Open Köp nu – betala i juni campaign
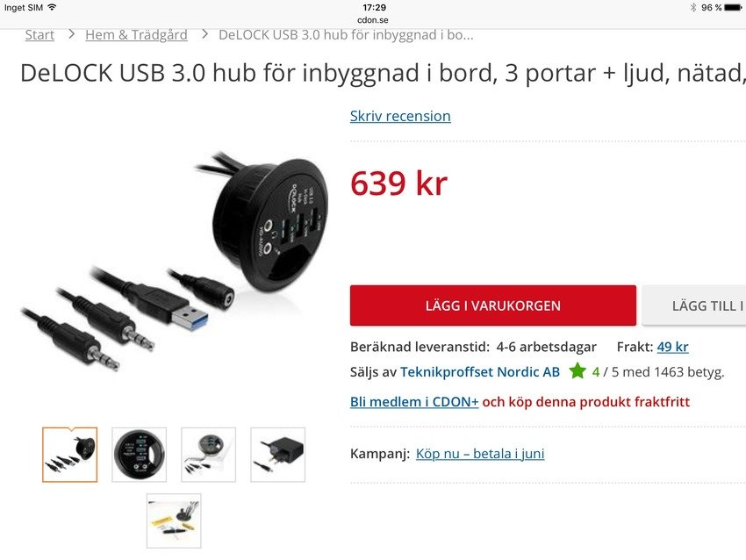Image resolution: width=746 pixels, height=560 pixels. (480, 454)
